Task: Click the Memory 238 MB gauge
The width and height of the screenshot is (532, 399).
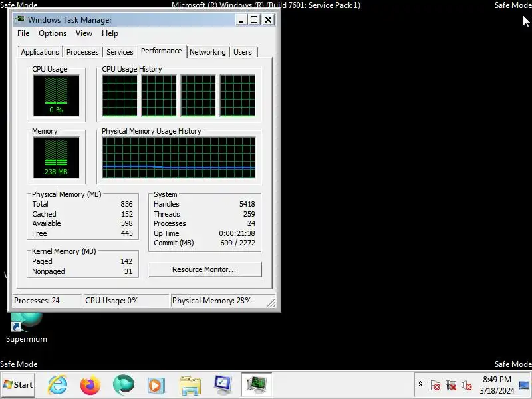Action: click(56, 158)
